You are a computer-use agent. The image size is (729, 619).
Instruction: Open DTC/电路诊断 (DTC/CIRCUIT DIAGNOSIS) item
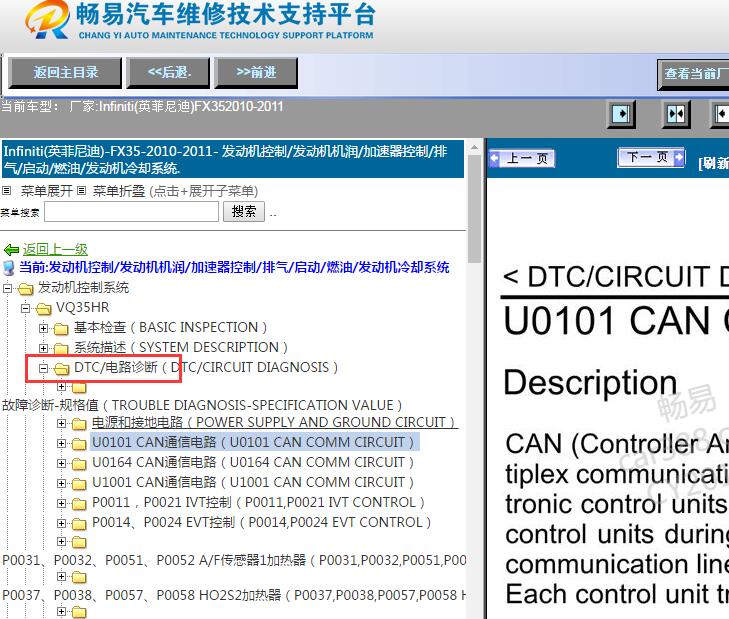206,367
